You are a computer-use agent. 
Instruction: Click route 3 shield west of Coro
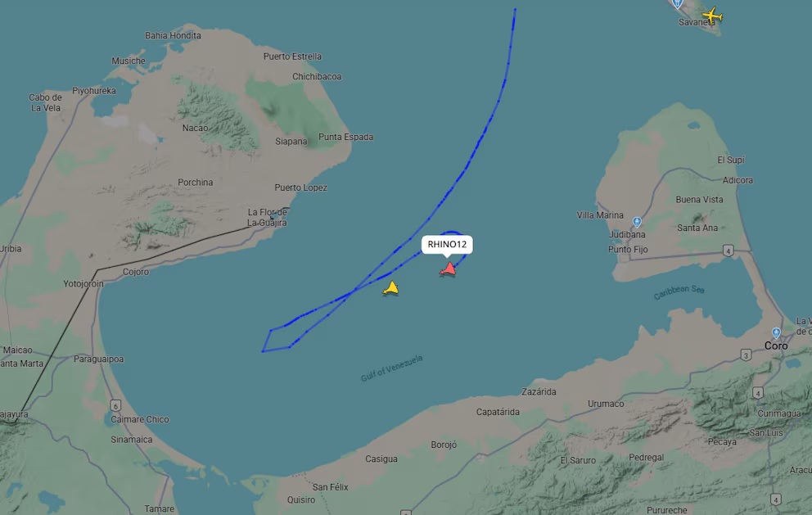[x=746, y=355]
